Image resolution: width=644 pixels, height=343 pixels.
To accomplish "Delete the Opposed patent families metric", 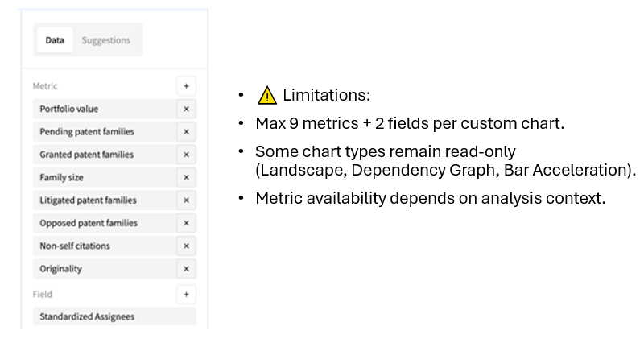I will [x=186, y=223].
